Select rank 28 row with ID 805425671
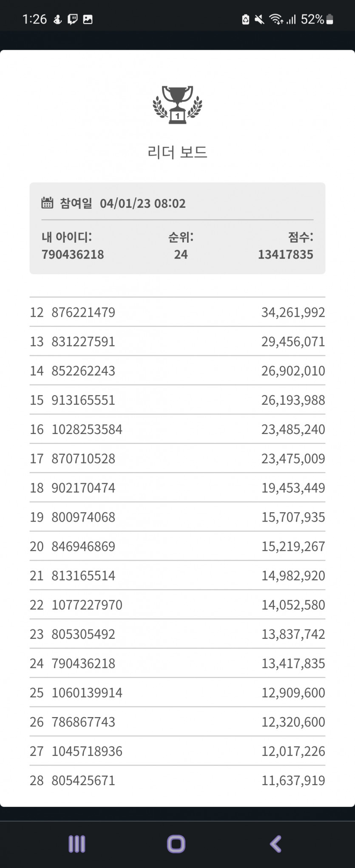Screen dimensions: 355x868 [x=177, y=780]
